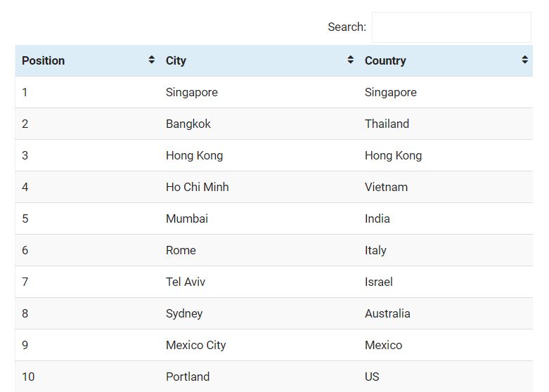Focus the Search input field
549x392 pixels.
coord(451,27)
